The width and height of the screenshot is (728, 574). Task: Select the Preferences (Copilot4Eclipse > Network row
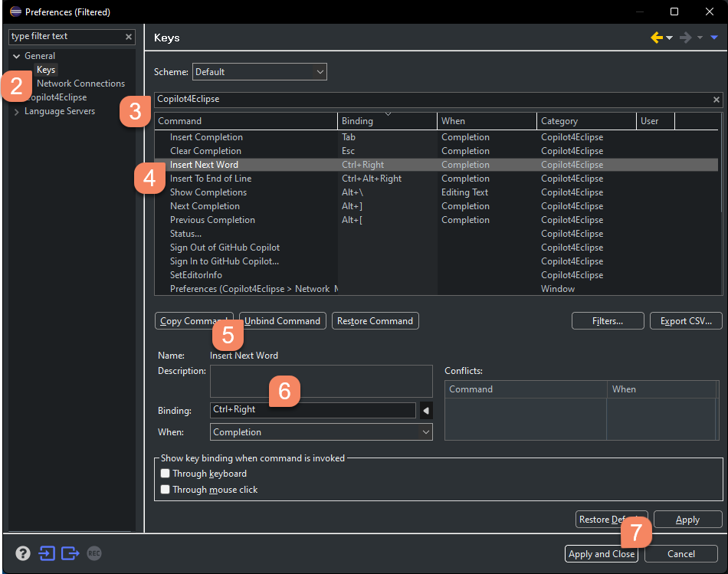point(436,289)
